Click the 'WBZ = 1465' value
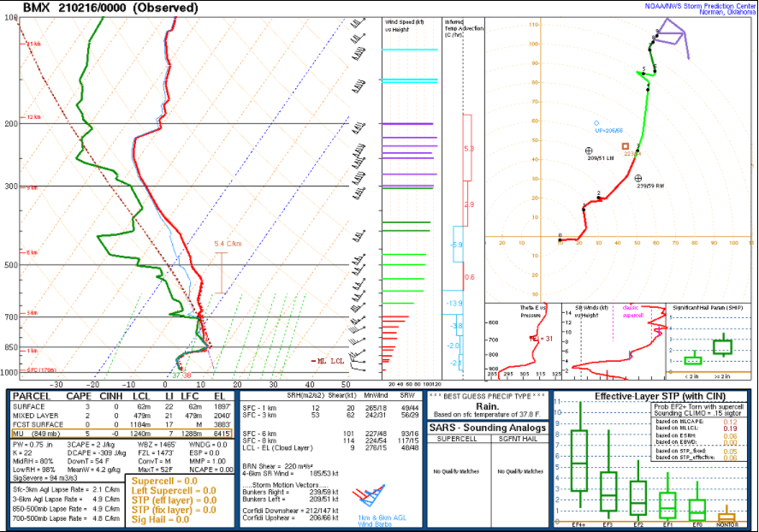 [x=157, y=445]
